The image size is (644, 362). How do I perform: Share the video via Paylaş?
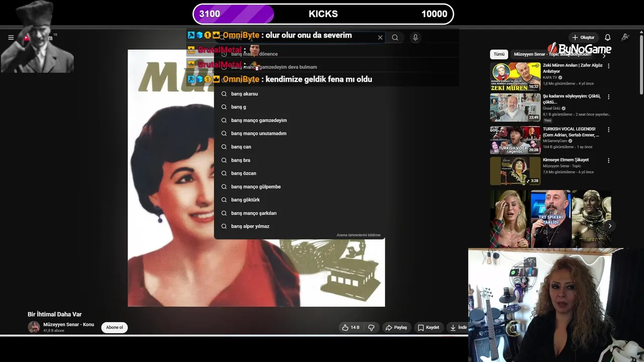396,327
